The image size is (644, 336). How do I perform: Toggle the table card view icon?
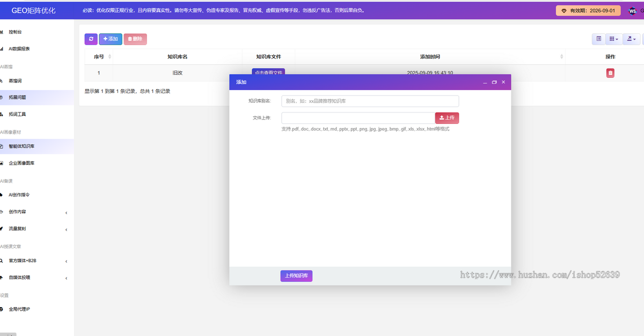599,39
